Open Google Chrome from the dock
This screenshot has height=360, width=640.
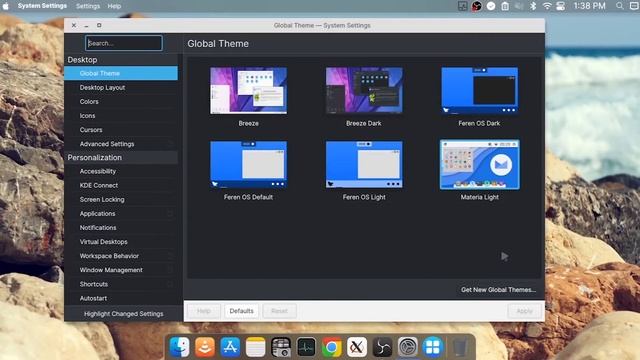tap(331, 347)
